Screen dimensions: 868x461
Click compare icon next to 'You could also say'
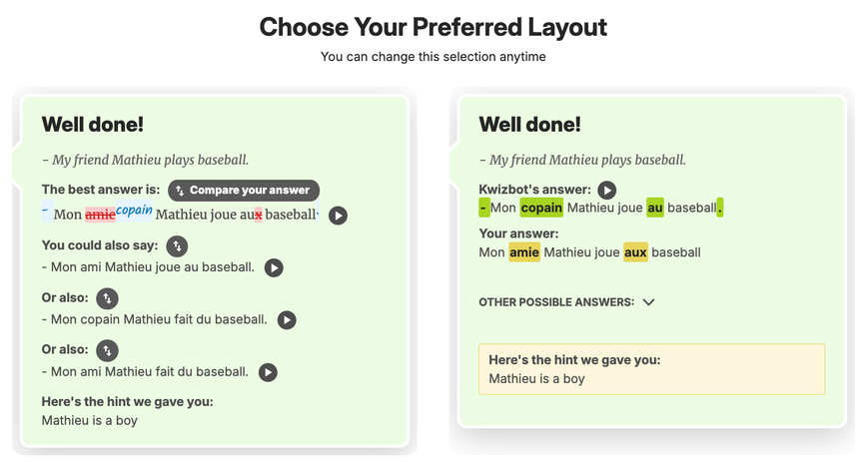click(x=176, y=245)
